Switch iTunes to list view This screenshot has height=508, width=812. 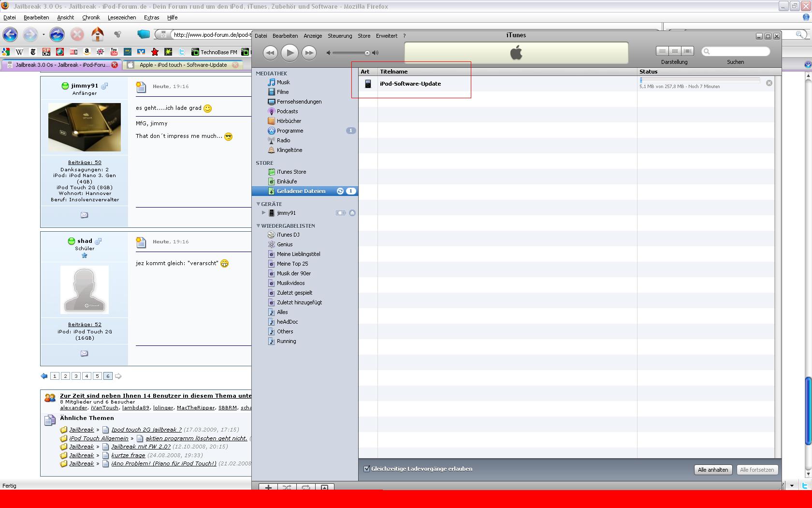[x=662, y=51]
